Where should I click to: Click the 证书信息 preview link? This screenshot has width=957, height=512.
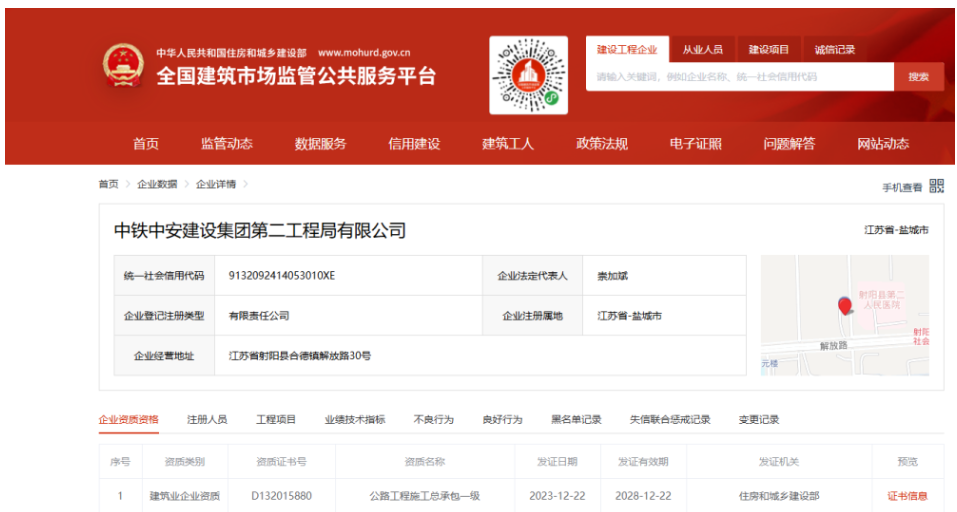tap(908, 496)
